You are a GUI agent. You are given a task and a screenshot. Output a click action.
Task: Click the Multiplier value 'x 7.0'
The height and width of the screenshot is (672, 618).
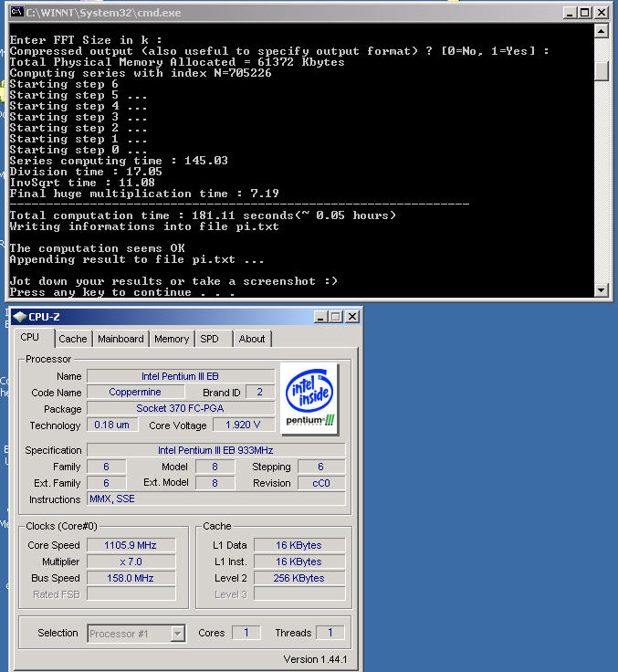[131, 562]
